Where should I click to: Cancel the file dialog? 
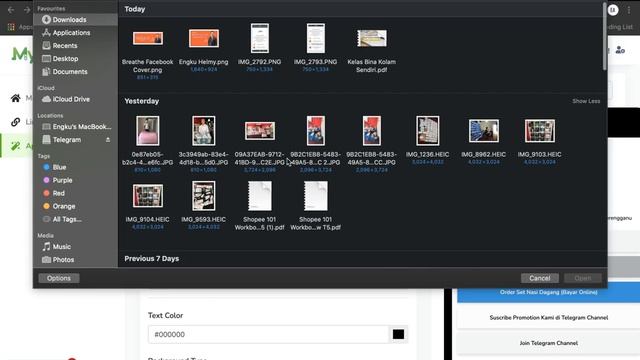(540, 278)
